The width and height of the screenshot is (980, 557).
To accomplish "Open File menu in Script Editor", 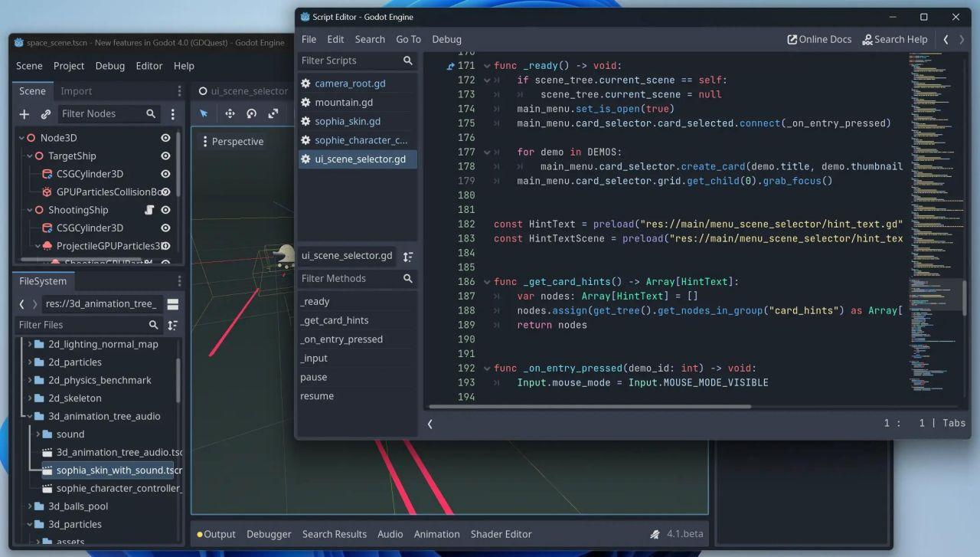I will pyautogui.click(x=309, y=39).
